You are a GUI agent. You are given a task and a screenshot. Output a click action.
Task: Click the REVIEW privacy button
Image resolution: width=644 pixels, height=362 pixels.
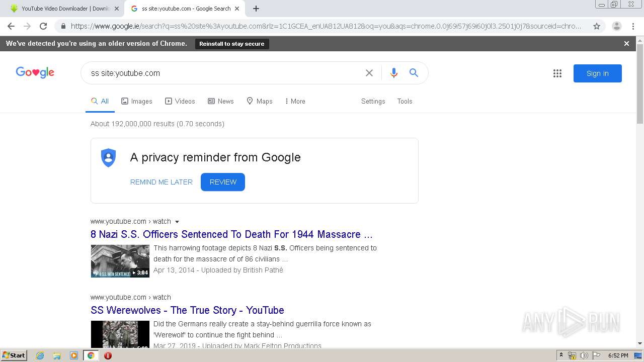coord(223,182)
